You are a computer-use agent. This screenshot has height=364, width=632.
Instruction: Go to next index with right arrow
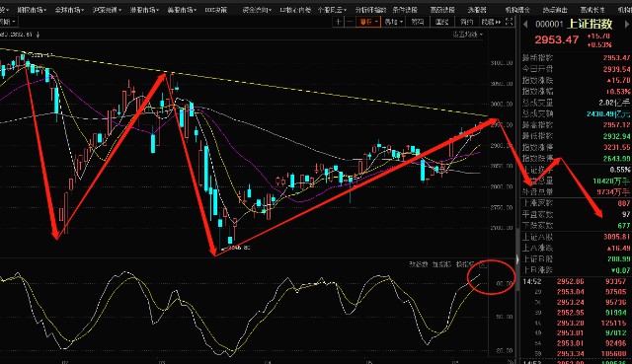(x=627, y=24)
